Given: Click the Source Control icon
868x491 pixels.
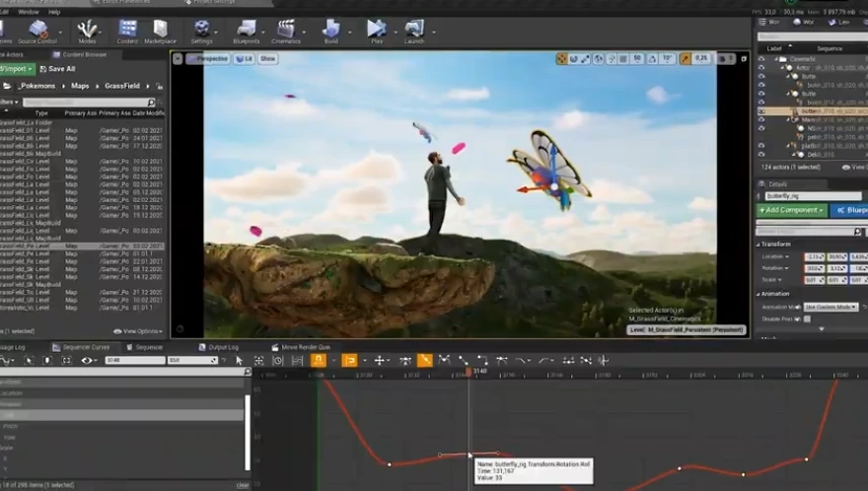Looking at the screenshot, I should tap(37, 32).
